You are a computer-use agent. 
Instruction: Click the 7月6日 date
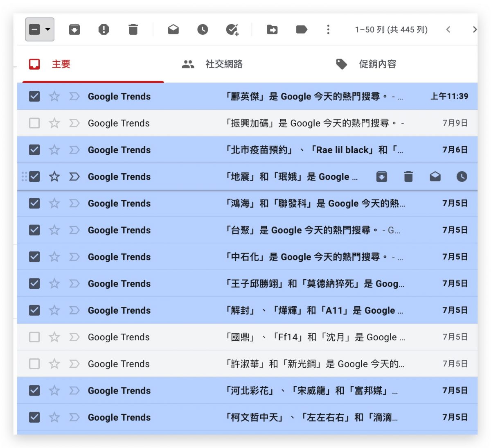(x=455, y=150)
